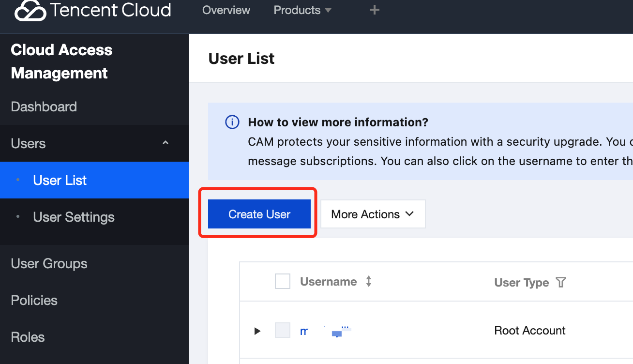Check the Root Account row checkbox

coord(283,331)
